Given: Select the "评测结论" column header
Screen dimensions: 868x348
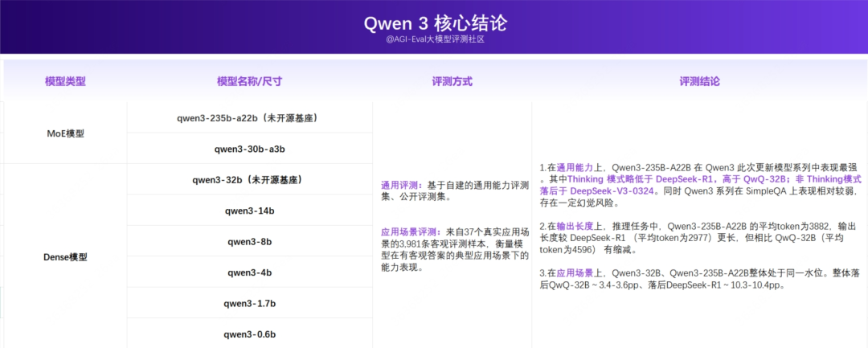Looking at the screenshot, I should pyautogui.click(x=700, y=81).
